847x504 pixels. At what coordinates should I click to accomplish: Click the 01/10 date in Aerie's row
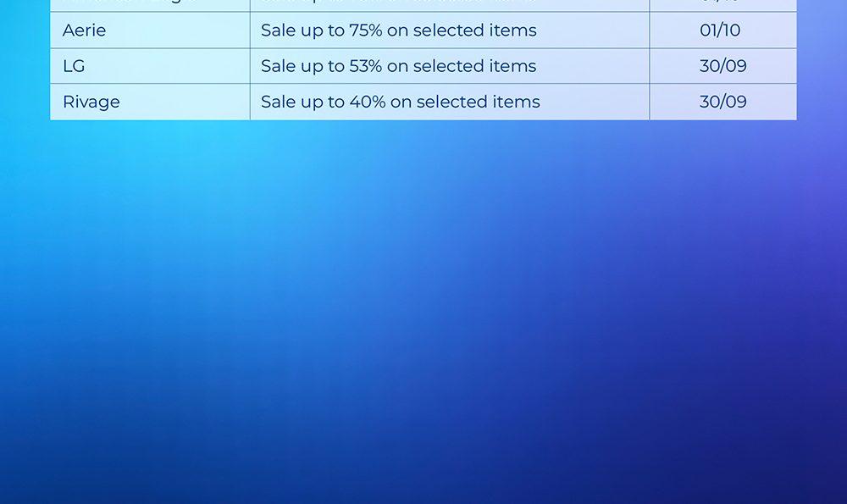click(x=720, y=30)
